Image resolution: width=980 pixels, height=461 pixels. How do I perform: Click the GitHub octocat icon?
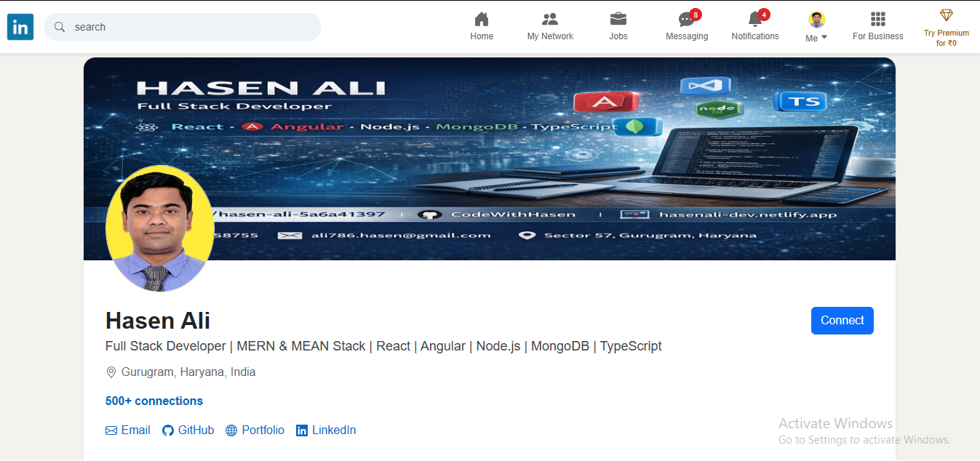click(x=168, y=430)
